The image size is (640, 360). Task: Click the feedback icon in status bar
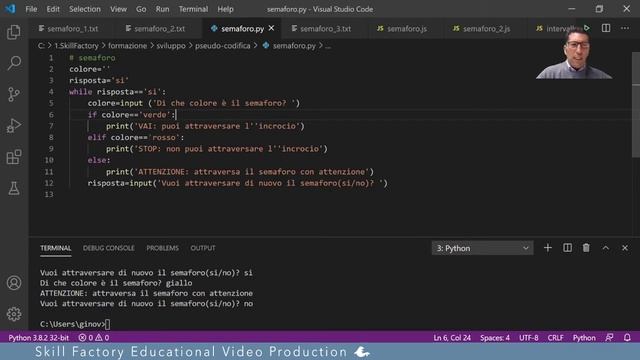(609, 338)
